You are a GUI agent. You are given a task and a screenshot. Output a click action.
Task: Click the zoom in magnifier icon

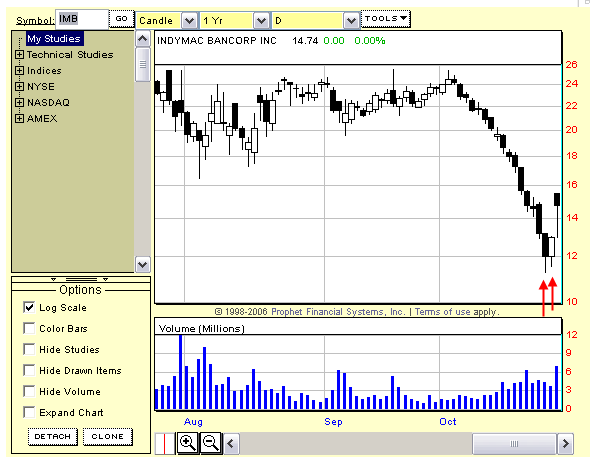(187, 443)
